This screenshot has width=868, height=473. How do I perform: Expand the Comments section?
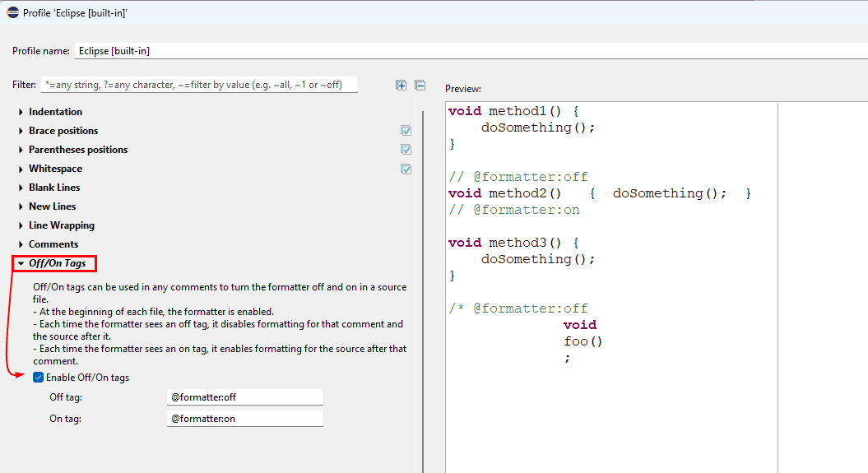pos(21,244)
